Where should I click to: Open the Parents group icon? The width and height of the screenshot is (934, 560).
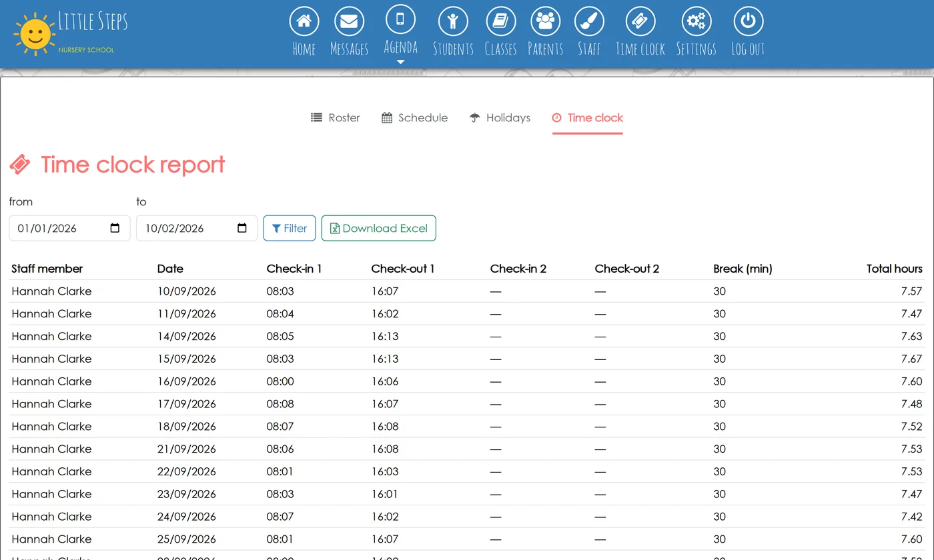(545, 21)
